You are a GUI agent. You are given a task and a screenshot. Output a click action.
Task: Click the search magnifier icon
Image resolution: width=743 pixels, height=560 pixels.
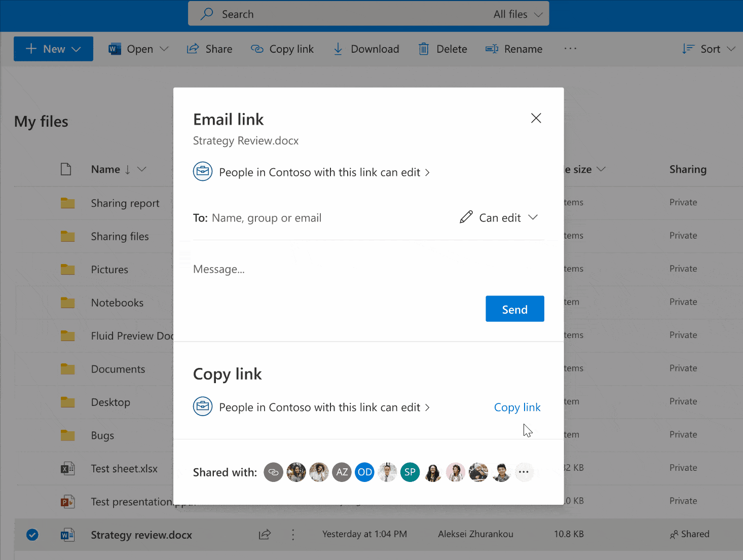tap(207, 14)
